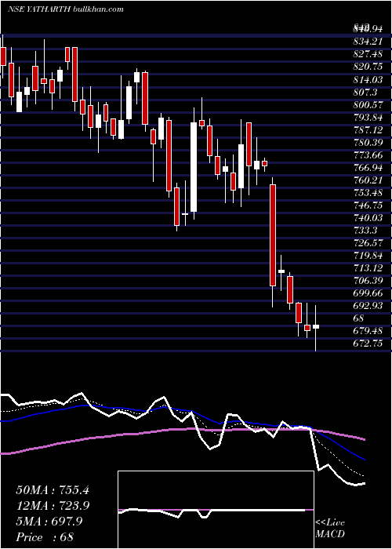Click the Price : 68 legend entry
This screenshot has width=392, height=549.
(45, 537)
